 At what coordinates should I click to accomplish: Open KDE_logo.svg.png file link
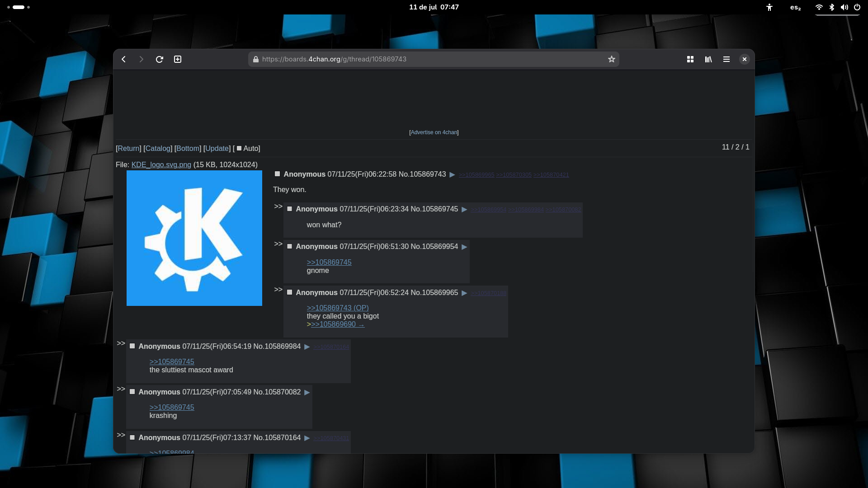point(161,164)
